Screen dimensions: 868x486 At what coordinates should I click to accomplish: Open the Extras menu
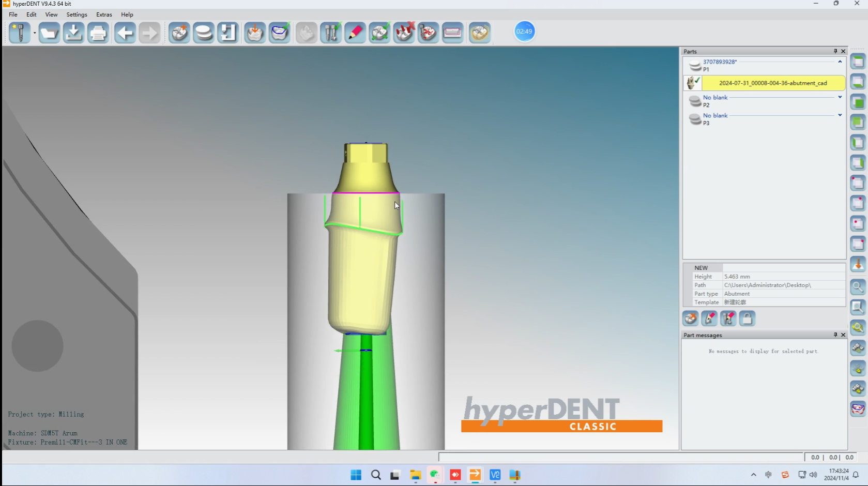tap(104, 14)
